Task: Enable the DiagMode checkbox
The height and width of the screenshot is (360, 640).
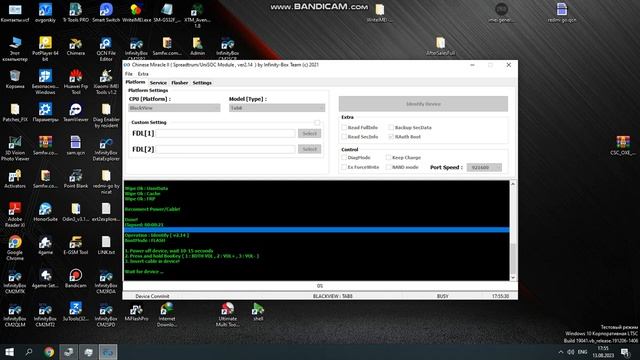Action: (344, 157)
